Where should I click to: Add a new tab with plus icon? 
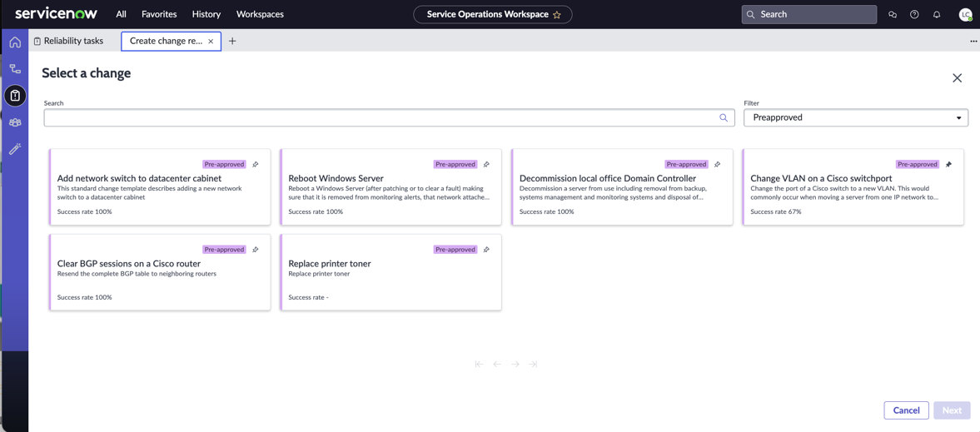tap(232, 41)
